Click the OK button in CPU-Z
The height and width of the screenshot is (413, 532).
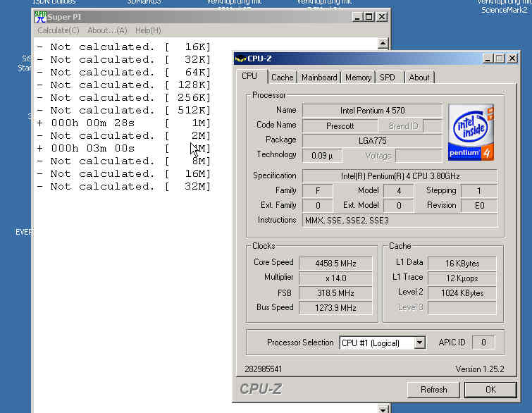490,390
